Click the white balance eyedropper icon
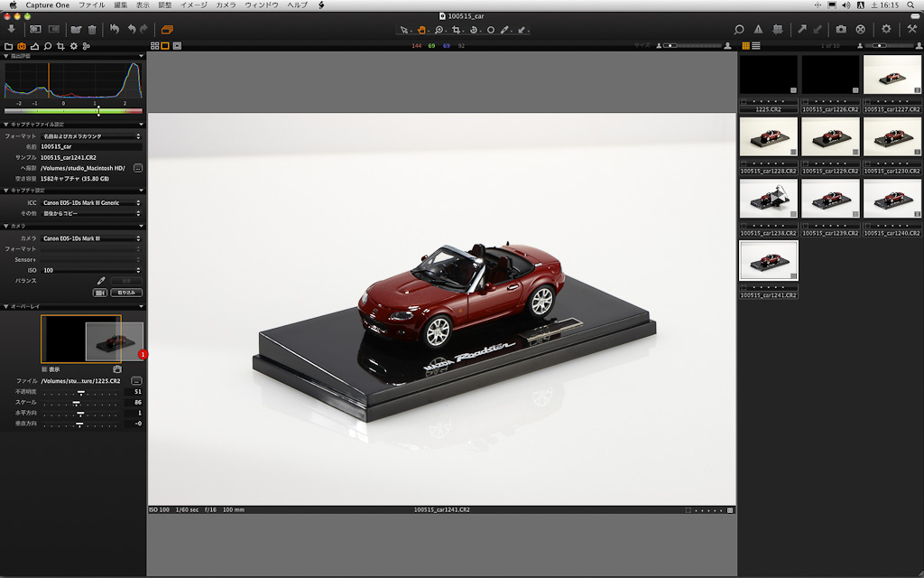 [101, 281]
